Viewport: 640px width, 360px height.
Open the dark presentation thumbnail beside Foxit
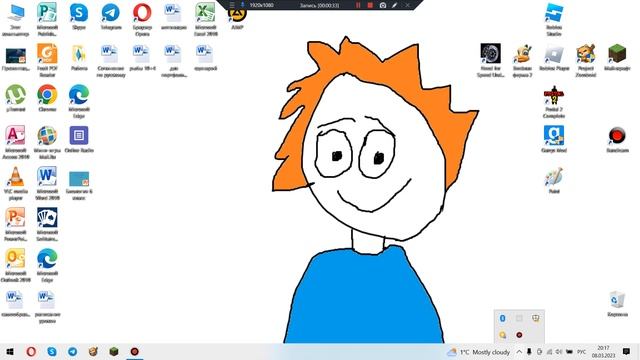point(16,58)
